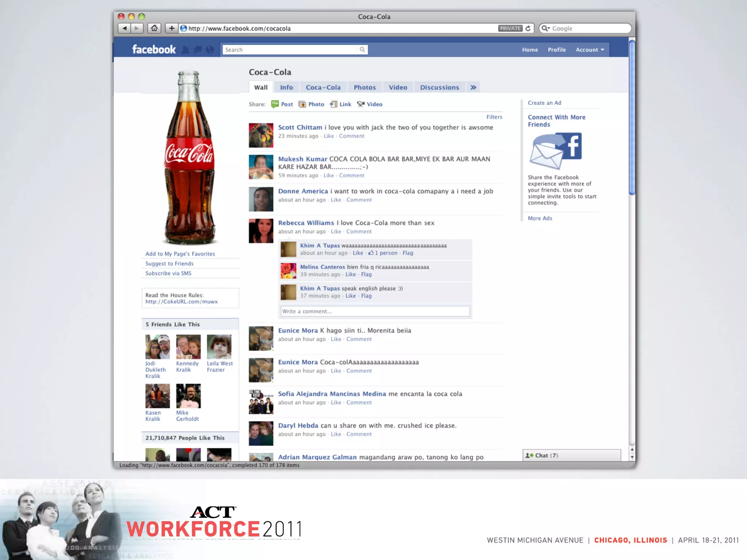747x560 pixels.
Task: Open Kennedy Kralik's friend thumbnail
Action: 188,347
